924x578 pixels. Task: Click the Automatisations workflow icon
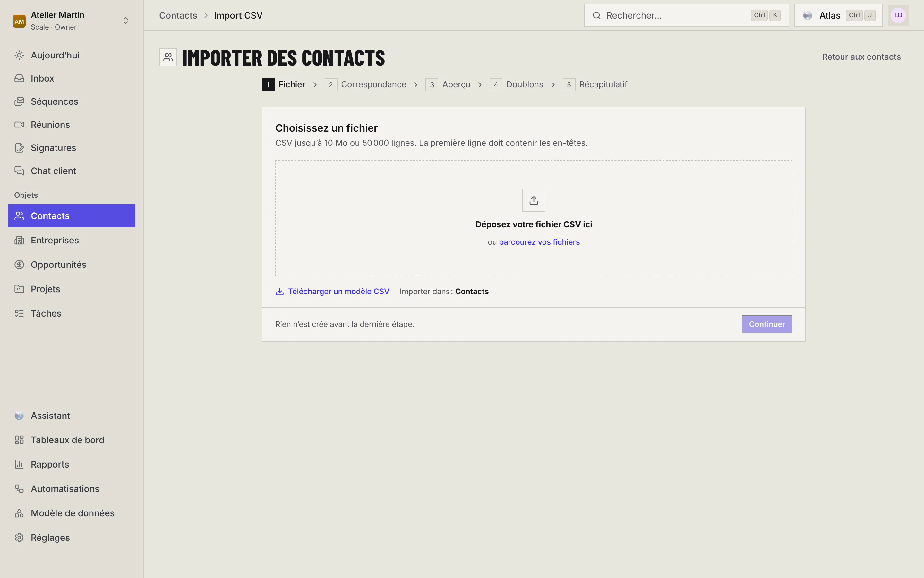coord(19,489)
